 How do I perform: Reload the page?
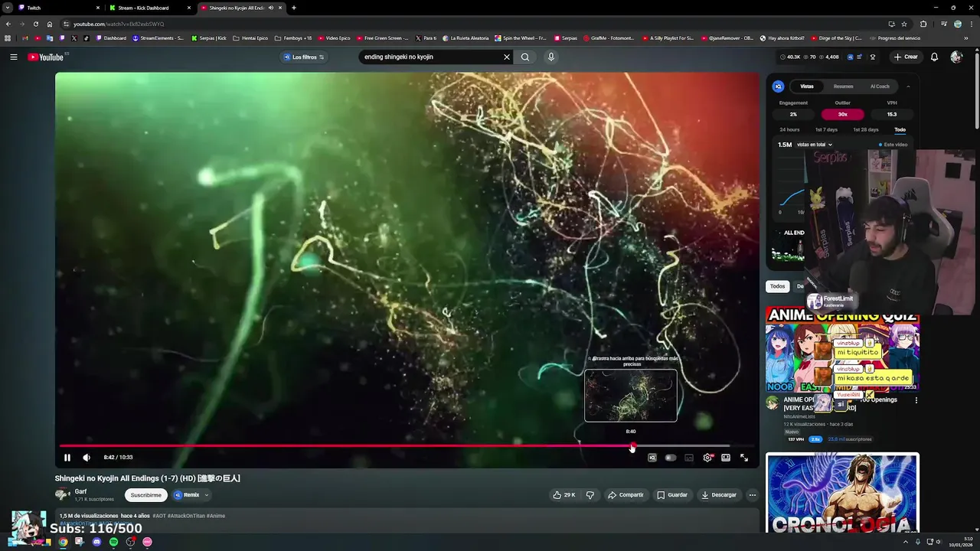point(35,24)
